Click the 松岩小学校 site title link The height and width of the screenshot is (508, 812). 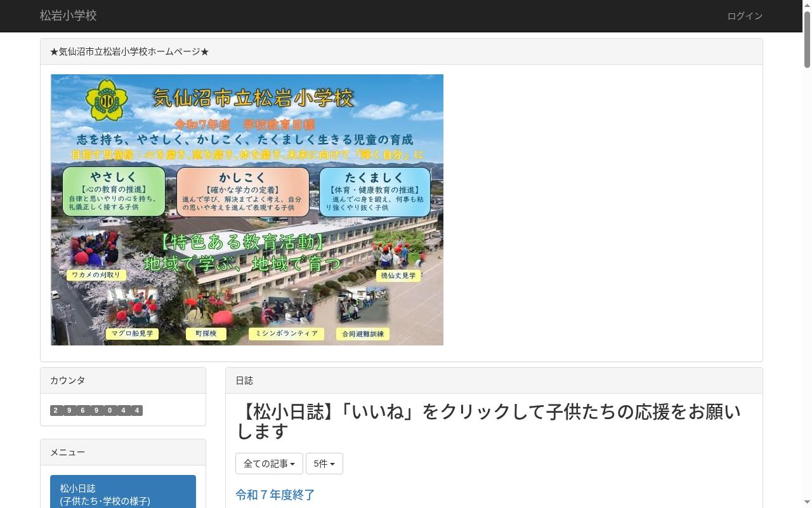pyautogui.click(x=69, y=16)
